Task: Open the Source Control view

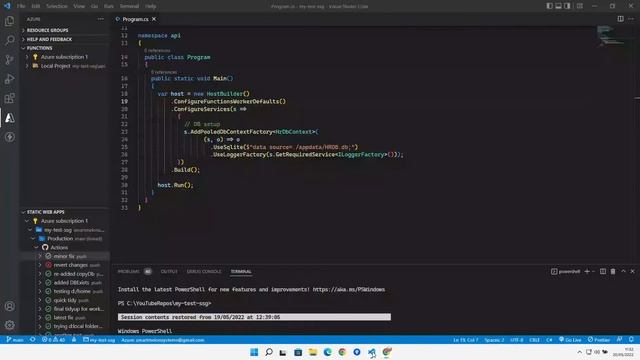Action: [9, 60]
